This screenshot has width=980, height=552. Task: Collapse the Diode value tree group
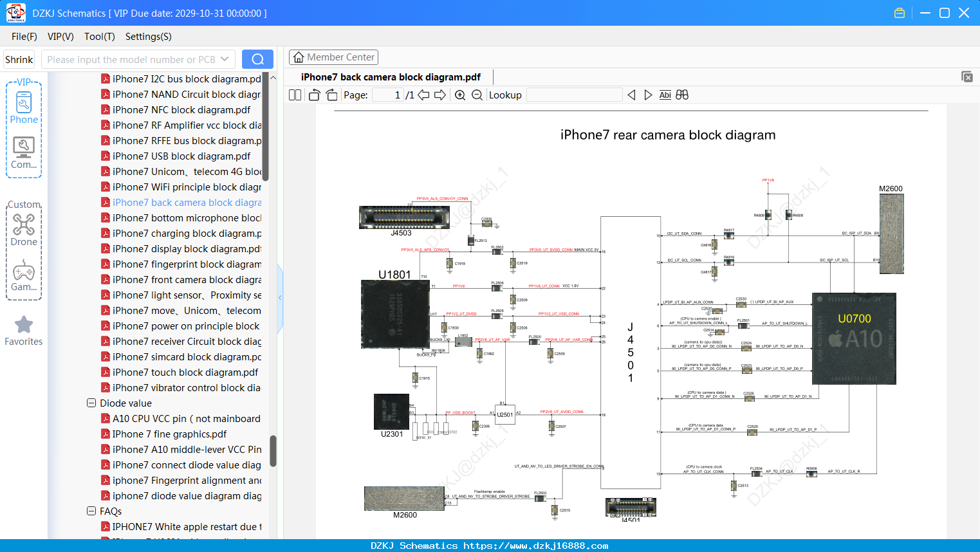(x=91, y=403)
